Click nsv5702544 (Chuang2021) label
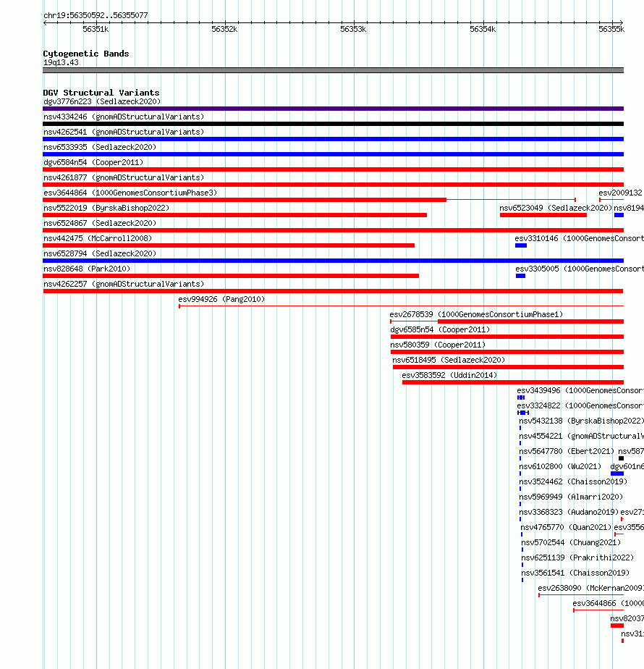 (571, 543)
